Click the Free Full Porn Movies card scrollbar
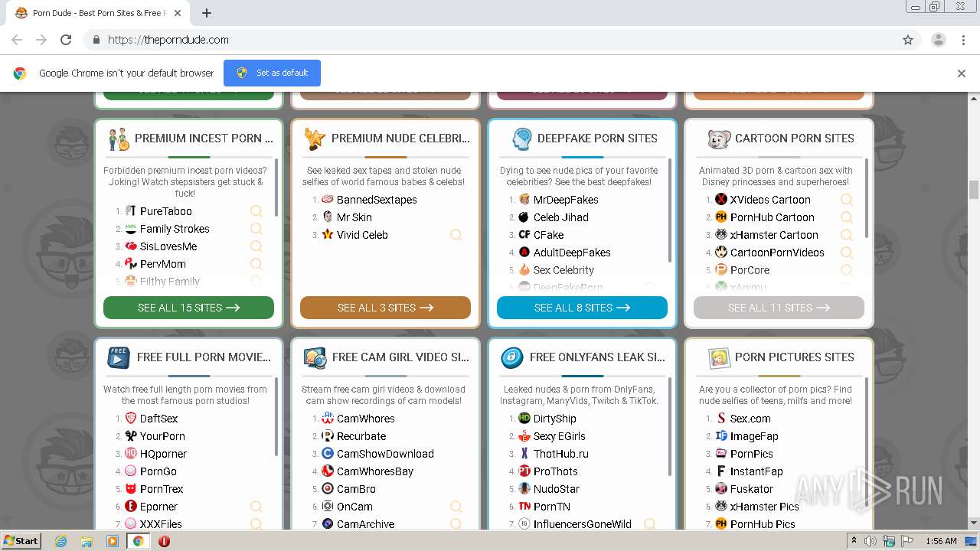This screenshot has width=980, height=551. tap(276, 417)
